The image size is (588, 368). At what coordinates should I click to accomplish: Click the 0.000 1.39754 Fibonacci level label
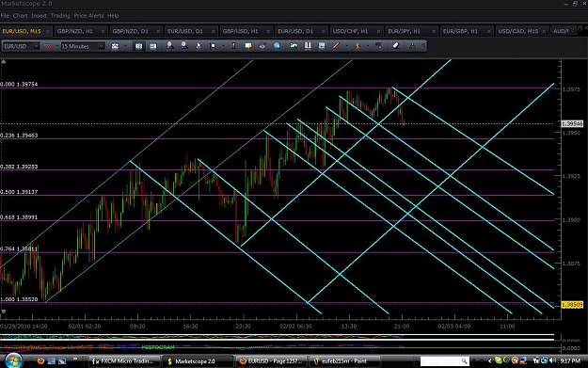point(19,85)
